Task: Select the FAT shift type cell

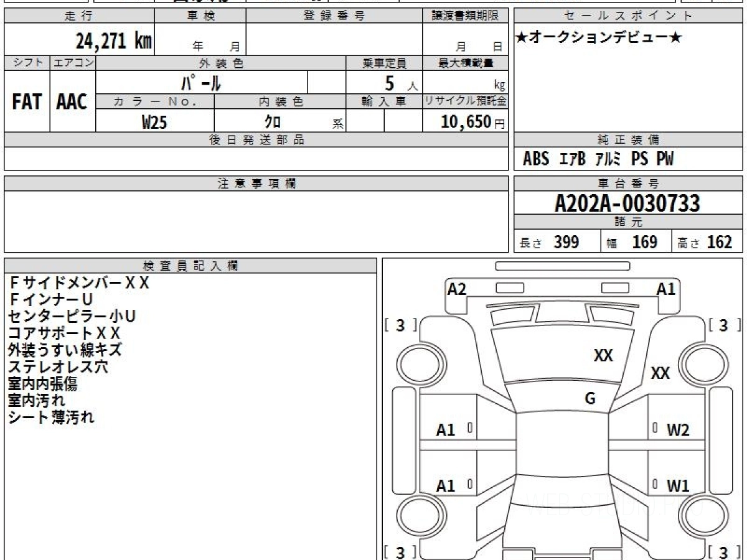Action: point(27,102)
